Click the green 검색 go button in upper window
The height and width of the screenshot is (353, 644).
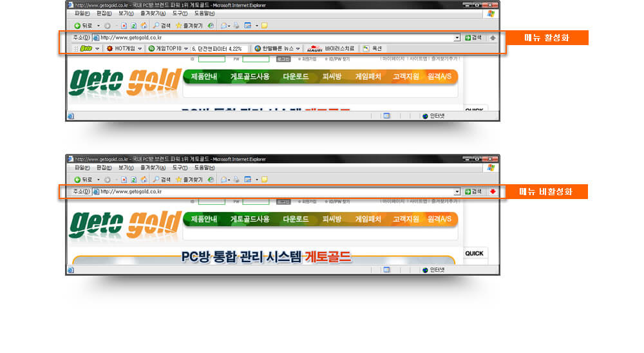tap(473, 37)
